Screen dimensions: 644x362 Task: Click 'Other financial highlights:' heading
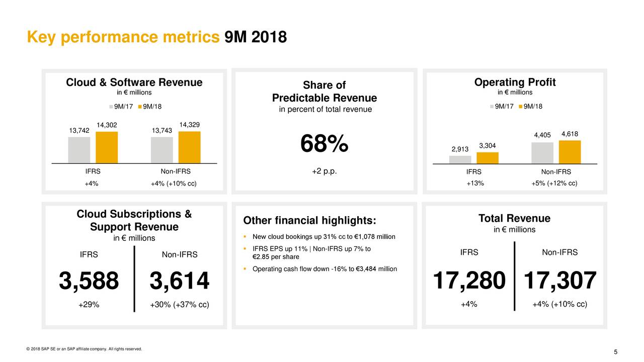(x=310, y=221)
